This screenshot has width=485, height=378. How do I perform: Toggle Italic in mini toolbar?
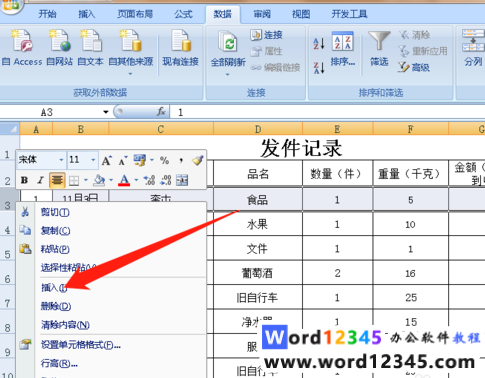[x=41, y=180]
